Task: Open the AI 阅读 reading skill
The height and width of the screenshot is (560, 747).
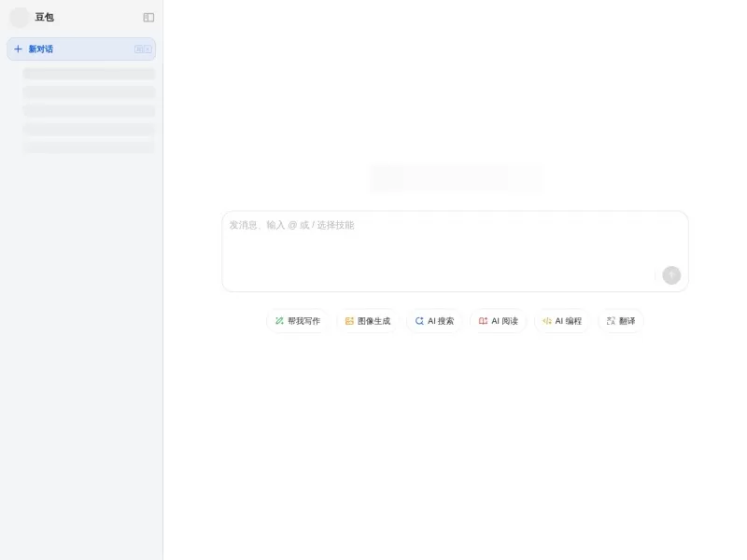Action: 499,320
